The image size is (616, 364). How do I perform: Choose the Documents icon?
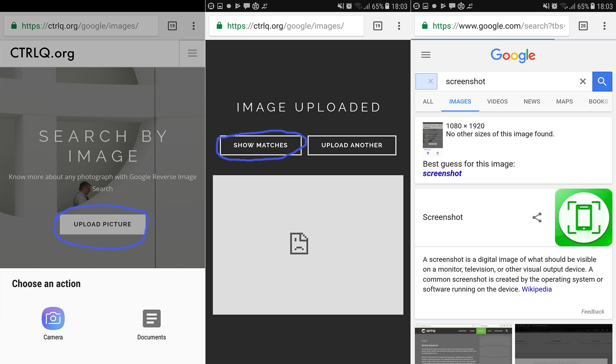(x=151, y=318)
